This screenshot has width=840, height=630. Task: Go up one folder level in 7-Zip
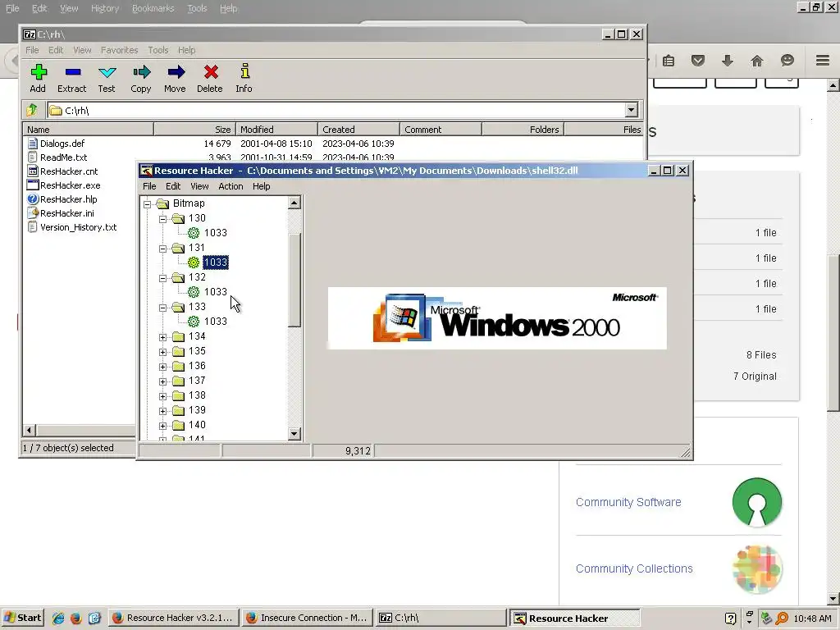click(x=32, y=110)
